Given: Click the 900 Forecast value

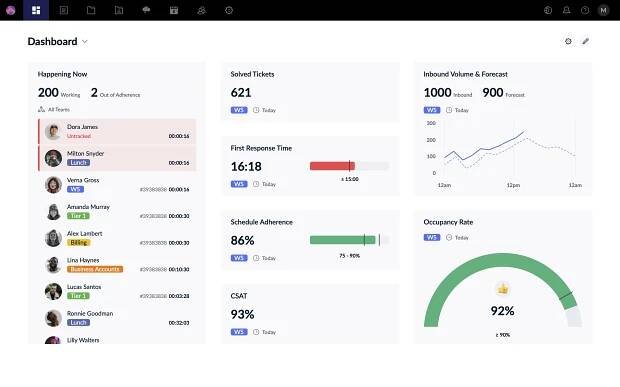Looking at the screenshot, I should click(x=503, y=93).
